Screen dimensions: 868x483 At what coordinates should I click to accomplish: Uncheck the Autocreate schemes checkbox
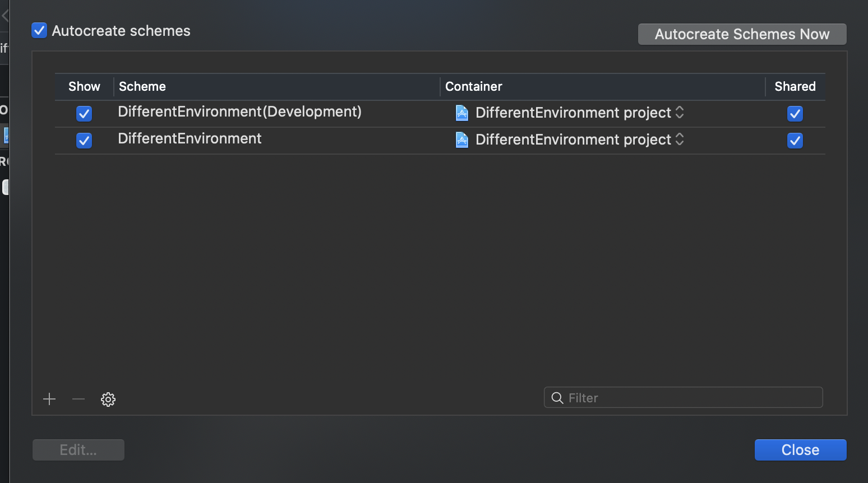(39, 31)
